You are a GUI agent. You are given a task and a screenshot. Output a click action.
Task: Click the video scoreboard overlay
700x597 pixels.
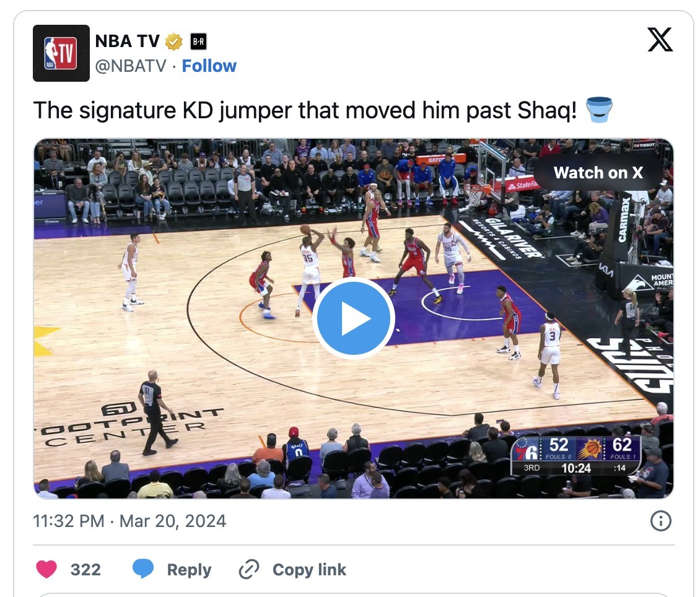coord(576,455)
